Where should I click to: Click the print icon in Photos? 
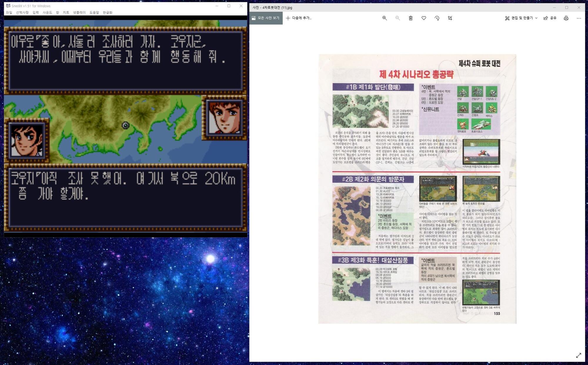(566, 18)
